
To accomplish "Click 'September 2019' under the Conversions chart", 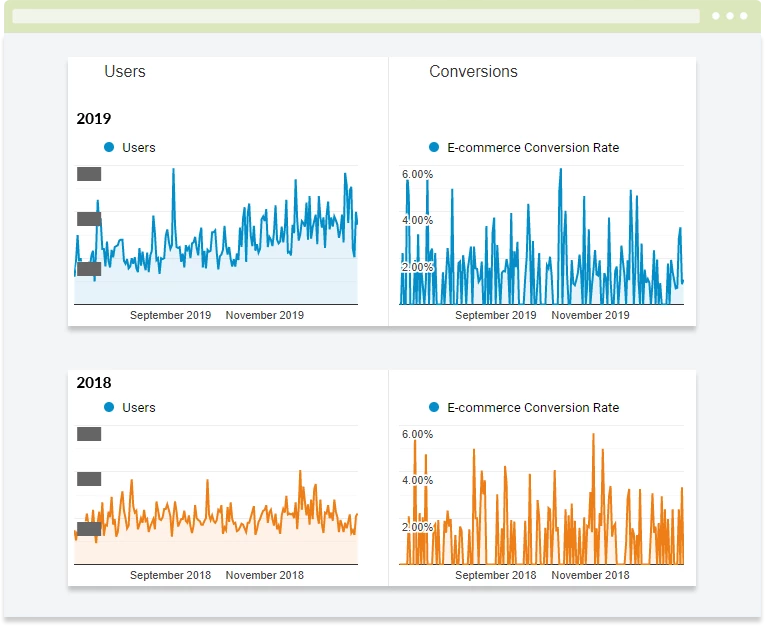I will pos(496,315).
